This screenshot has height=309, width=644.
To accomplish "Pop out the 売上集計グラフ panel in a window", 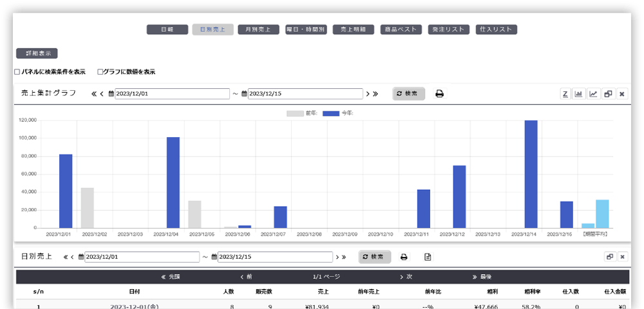I will pos(607,94).
